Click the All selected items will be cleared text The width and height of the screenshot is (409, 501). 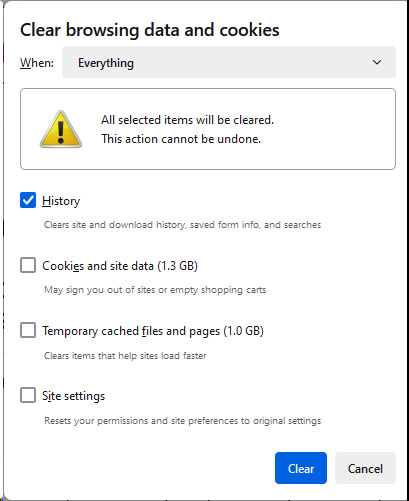click(187, 120)
